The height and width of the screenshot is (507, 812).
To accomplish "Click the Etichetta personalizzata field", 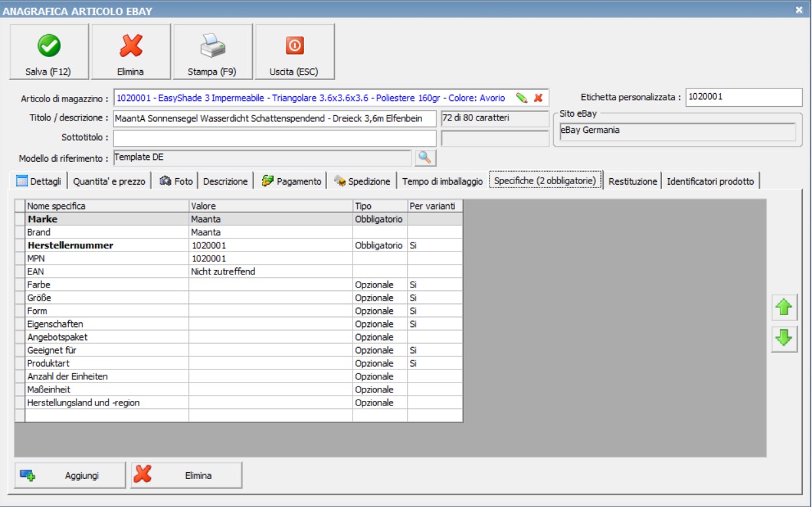I will [743, 97].
